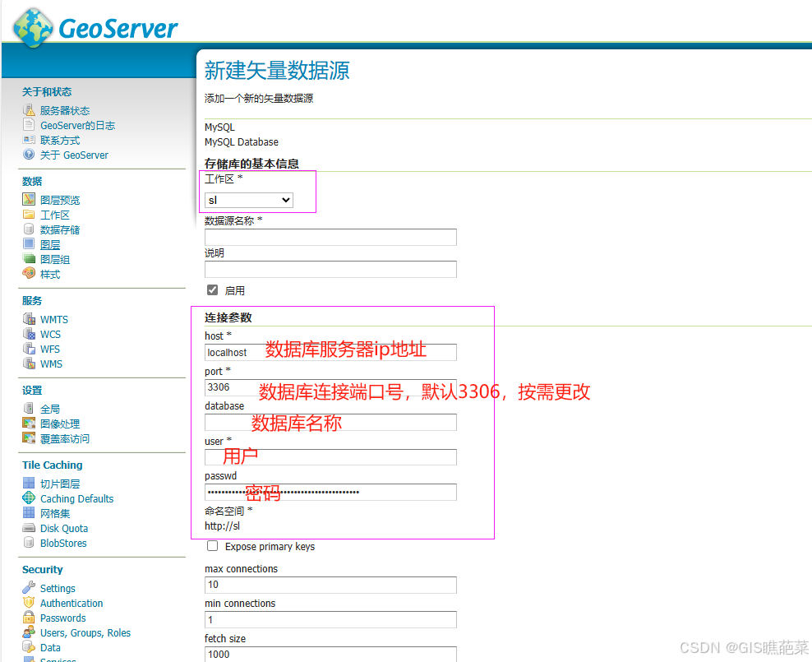Go to the 图层预览 link

(x=60, y=200)
